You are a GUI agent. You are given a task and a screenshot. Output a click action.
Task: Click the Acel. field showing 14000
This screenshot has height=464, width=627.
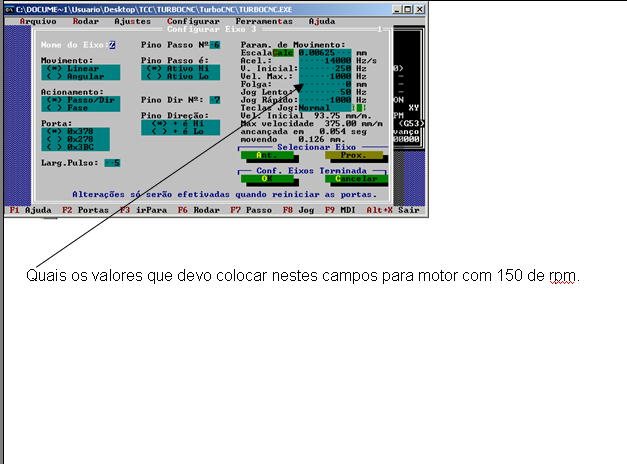(x=325, y=61)
